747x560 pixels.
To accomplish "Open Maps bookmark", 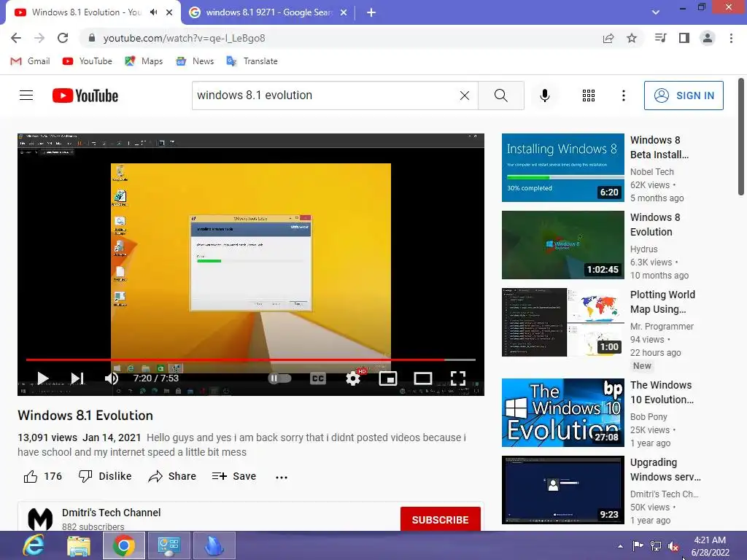I will coord(144,61).
